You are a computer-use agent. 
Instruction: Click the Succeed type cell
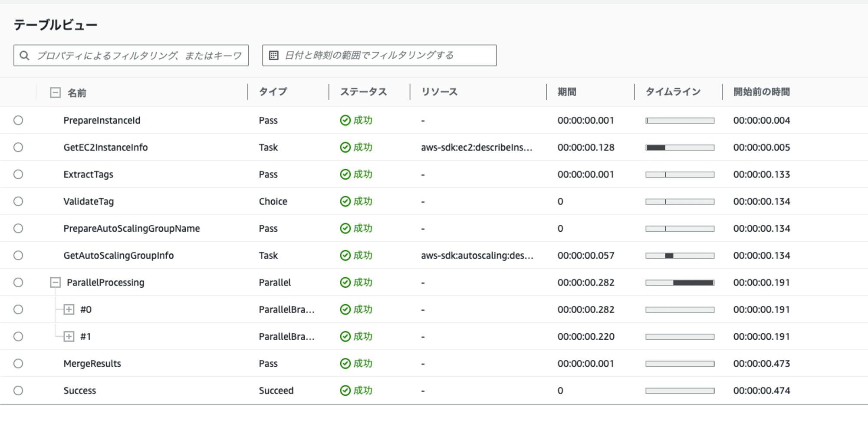point(276,391)
